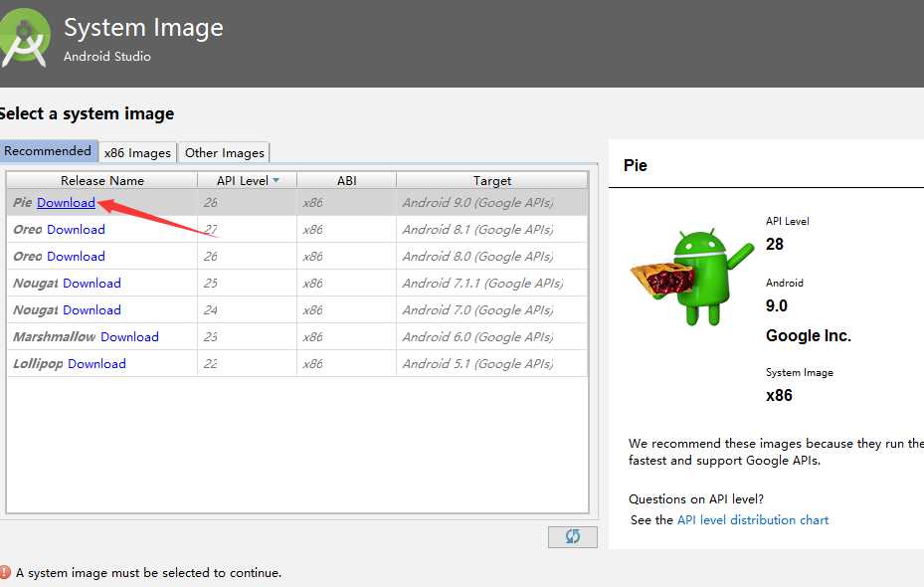Screen dimensions: 924x587
Task: Open the API level distribution chart link
Action: [x=753, y=519]
